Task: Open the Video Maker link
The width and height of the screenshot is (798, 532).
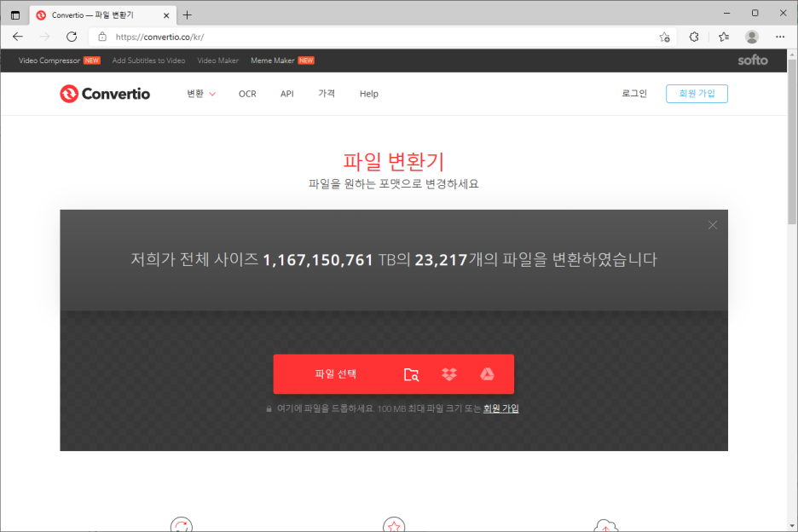Action: [217, 61]
